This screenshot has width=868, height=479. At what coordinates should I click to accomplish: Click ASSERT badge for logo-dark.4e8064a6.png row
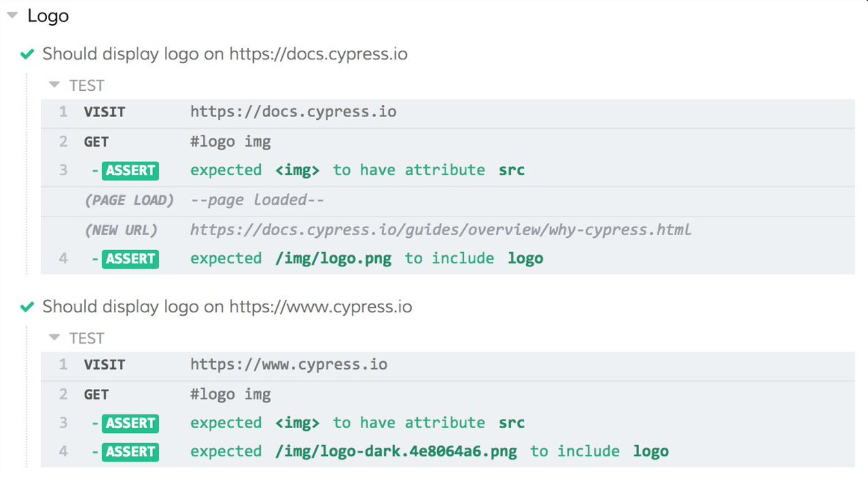(x=130, y=452)
